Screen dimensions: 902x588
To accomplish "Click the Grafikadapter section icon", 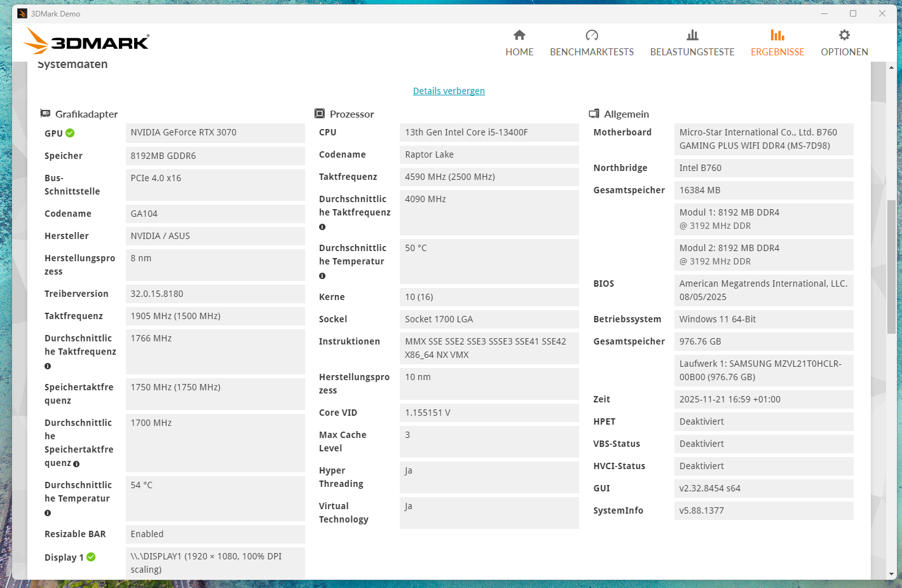I will point(45,114).
